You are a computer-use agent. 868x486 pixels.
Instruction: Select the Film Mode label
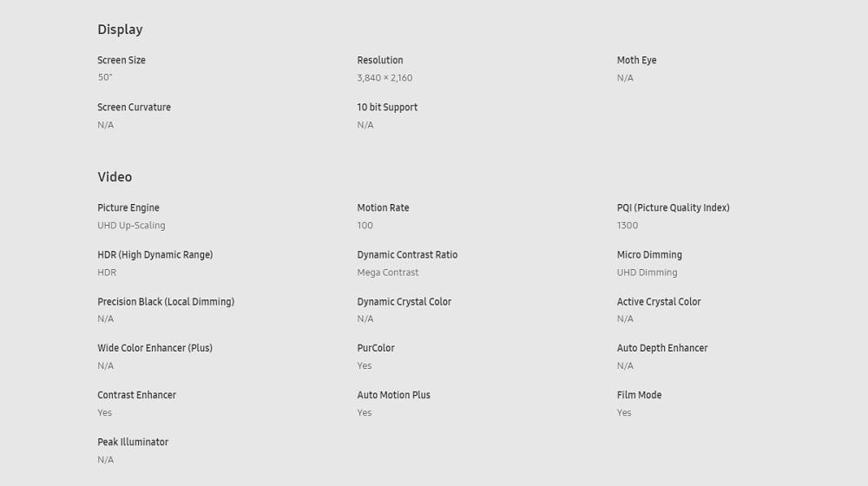(640, 395)
